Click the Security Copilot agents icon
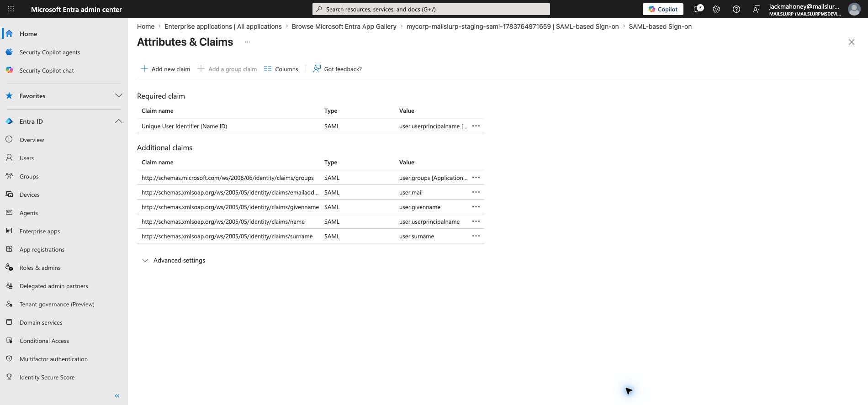 pyautogui.click(x=9, y=52)
